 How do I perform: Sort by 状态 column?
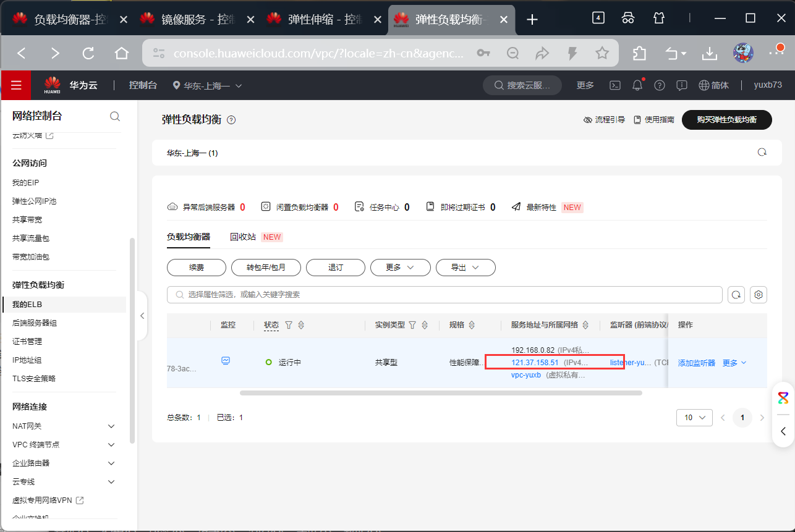click(x=301, y=325)
